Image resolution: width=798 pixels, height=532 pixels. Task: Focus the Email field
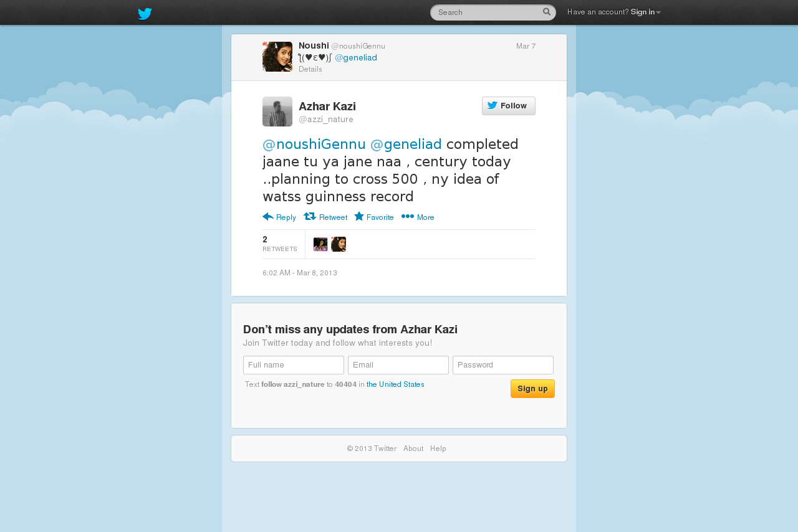[x=398, y=365]
